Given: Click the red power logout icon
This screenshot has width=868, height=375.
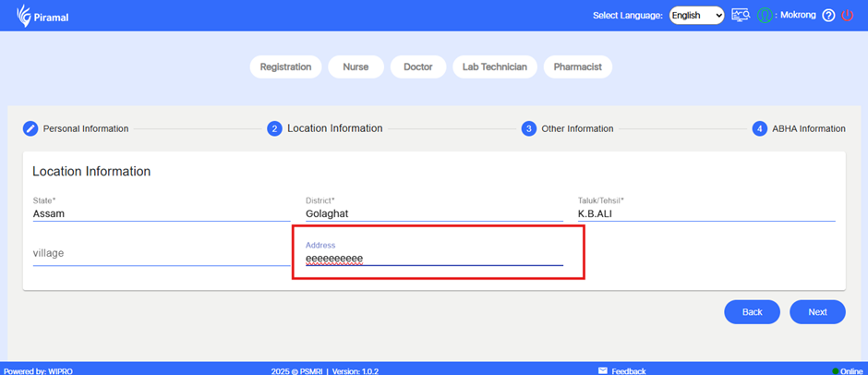Looking at the screenshot, I should (x=848, y=16).
